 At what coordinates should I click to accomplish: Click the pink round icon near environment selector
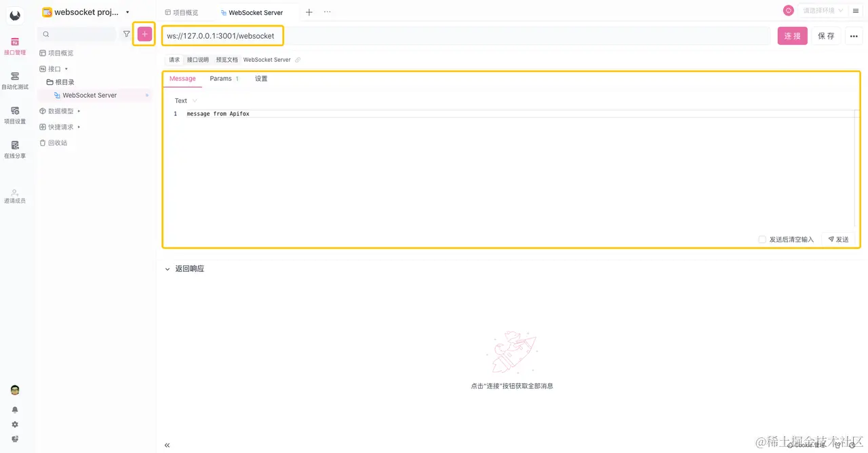(x=788, y=10)
